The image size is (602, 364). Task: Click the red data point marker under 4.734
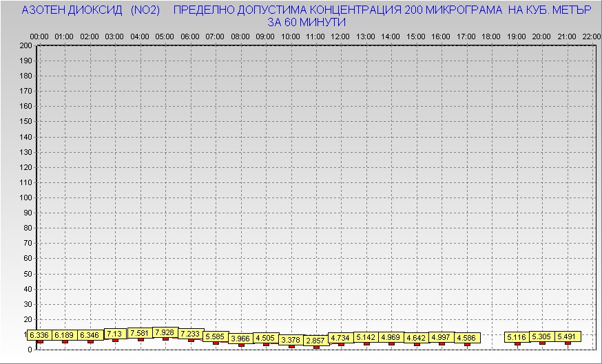point(341,343)
